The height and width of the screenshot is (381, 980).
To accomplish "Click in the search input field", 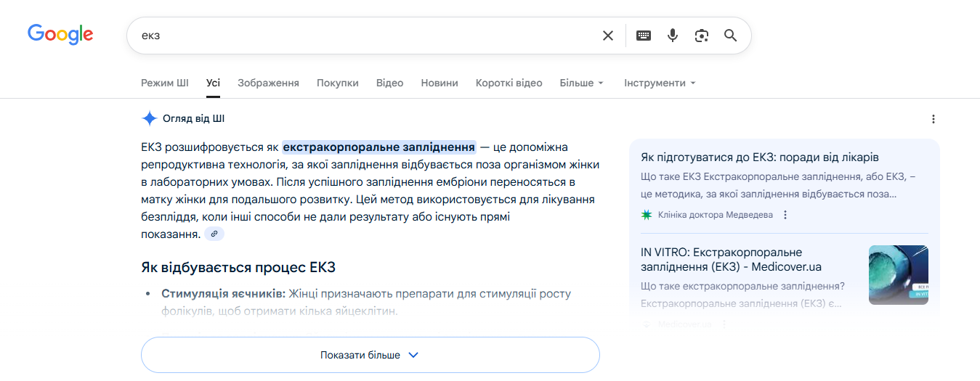I will coord(363,36).
